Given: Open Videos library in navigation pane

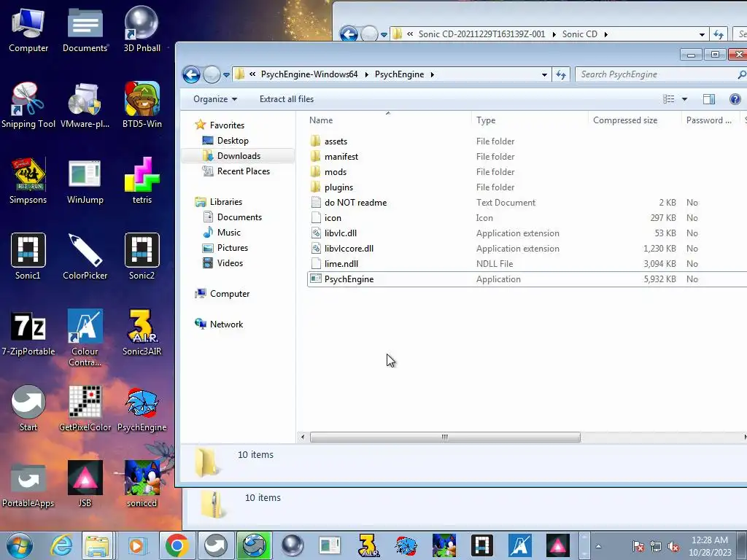Looking at the screenshot, I should [230, 262].
